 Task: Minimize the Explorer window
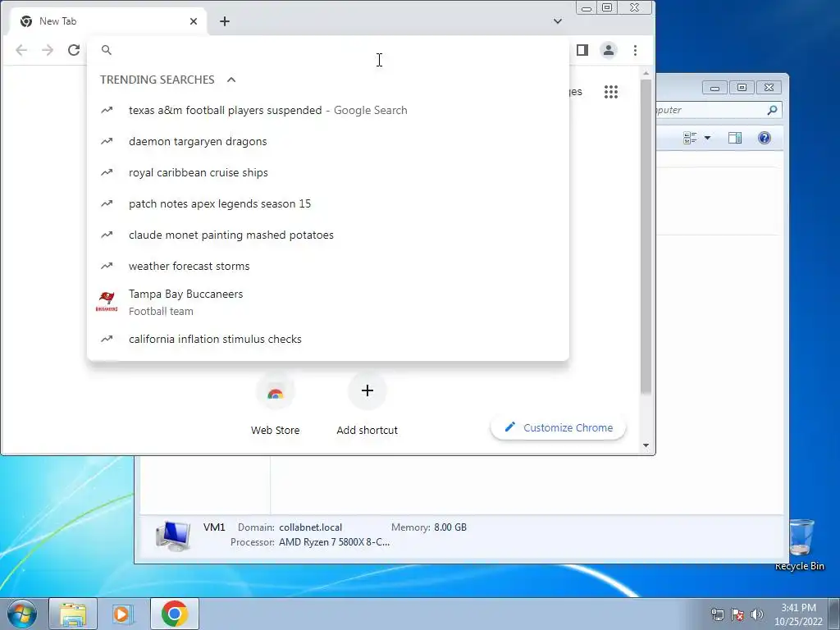pos(714,87)
